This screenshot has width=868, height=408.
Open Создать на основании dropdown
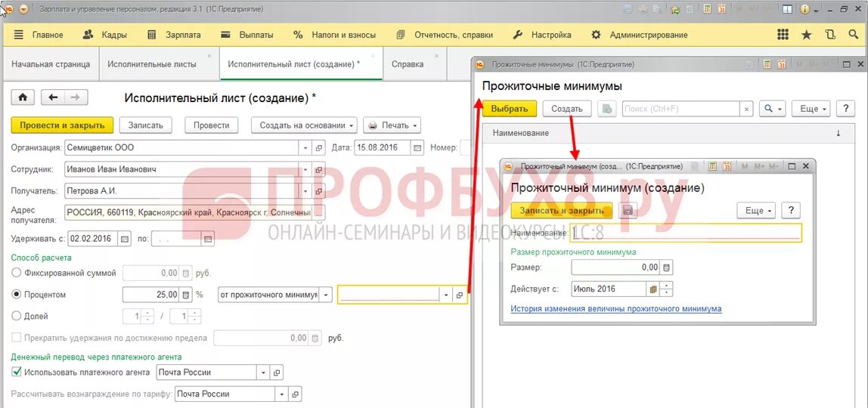click(x=304, y=125)
